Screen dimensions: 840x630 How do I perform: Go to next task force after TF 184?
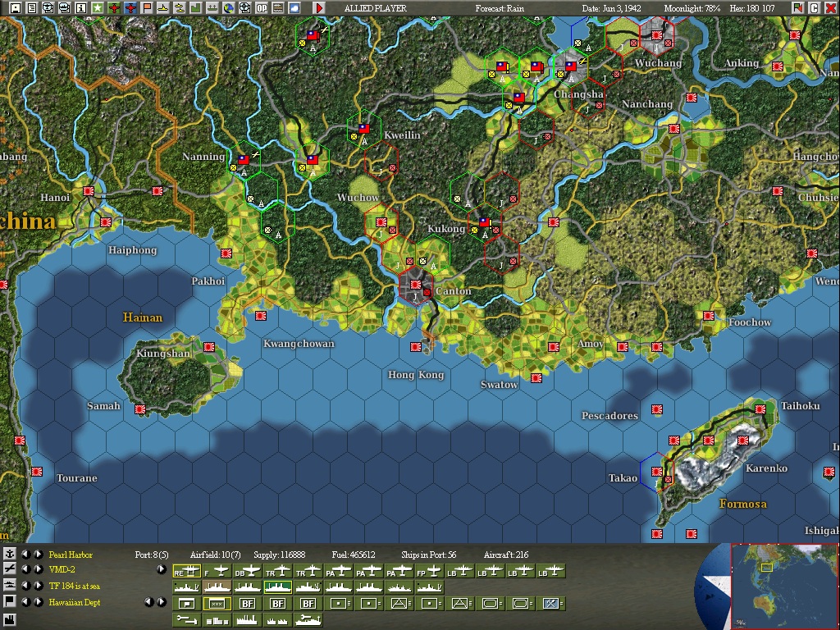click(x=39, y=586)
